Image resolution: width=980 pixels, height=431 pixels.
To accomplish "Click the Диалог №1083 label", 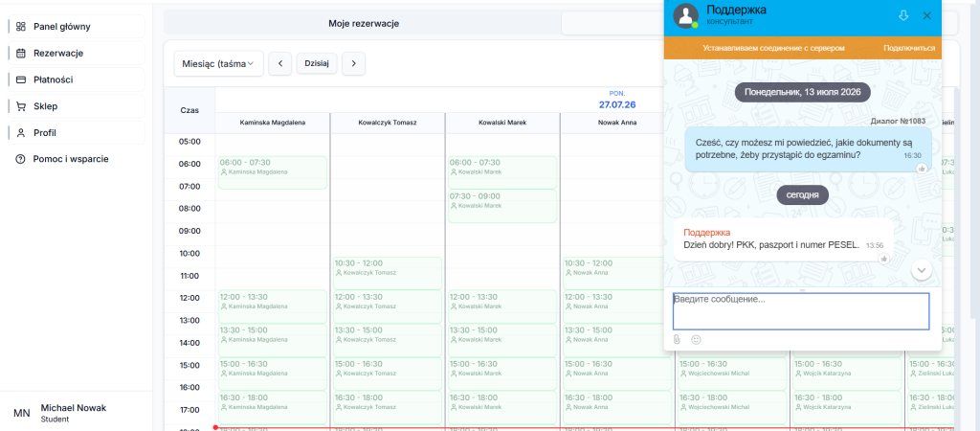I will [x=898, y=121].
